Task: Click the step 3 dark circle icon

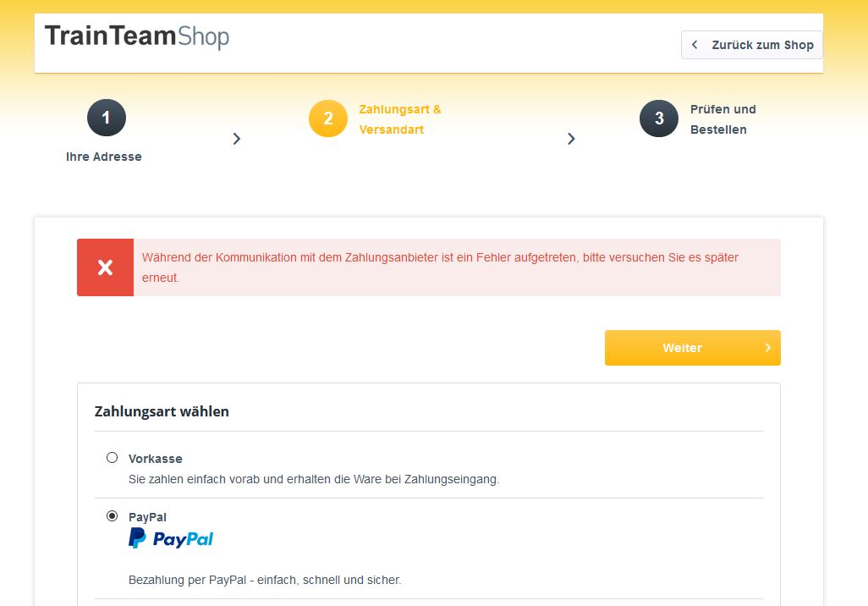Action: point(659,118)
